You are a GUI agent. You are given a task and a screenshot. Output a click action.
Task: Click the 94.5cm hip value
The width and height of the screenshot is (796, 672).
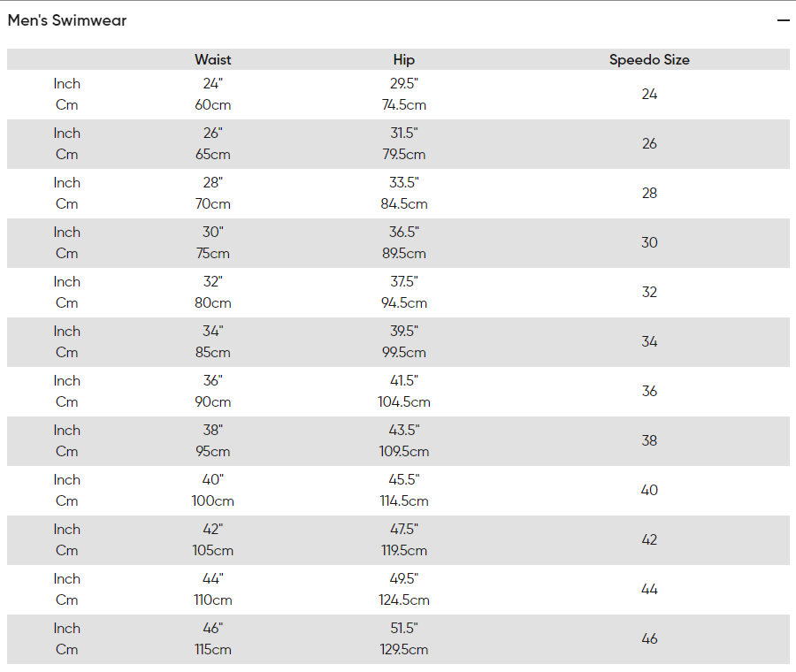pyautogui.click(x=404, y=303)
